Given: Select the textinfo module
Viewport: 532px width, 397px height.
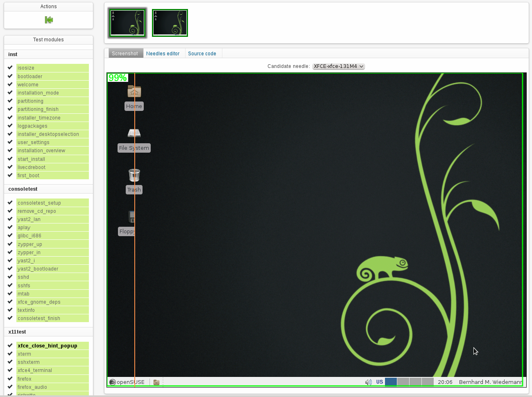Looking at the screenshot, I should pos(52,310).
